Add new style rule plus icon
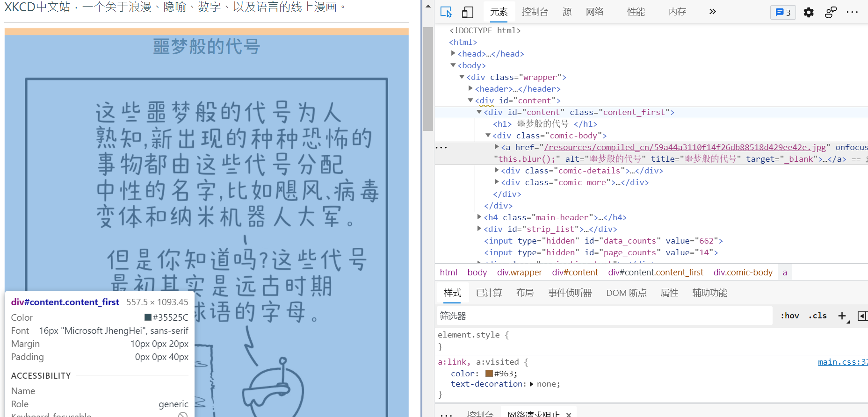The image size is (868, 417). pyautogui.click(x=842, y=316)
